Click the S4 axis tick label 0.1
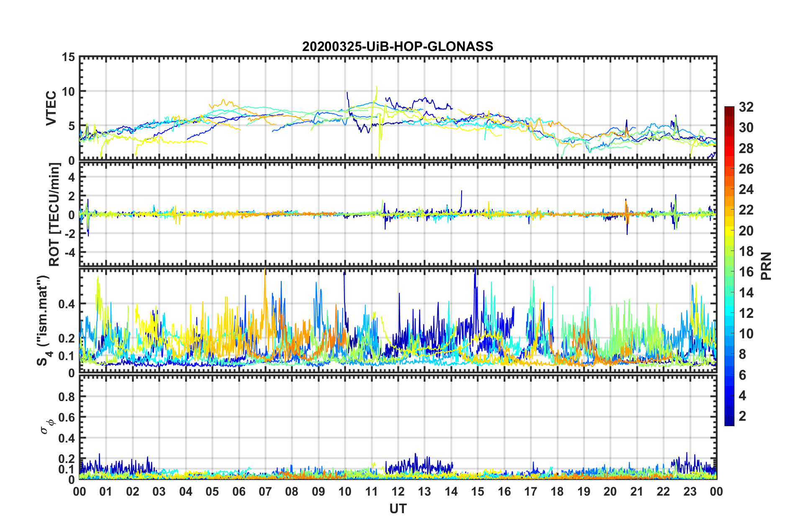 tap(67, 356)
